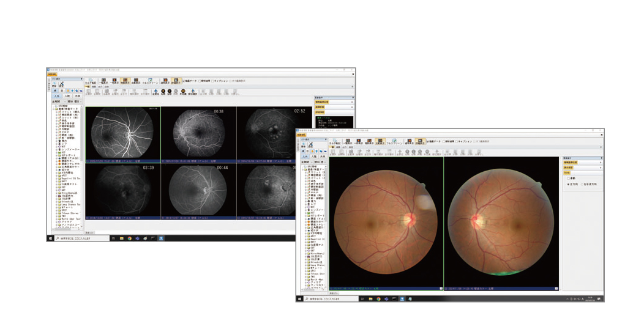Switch to the 外来 tab in the back window

(77, 96)
